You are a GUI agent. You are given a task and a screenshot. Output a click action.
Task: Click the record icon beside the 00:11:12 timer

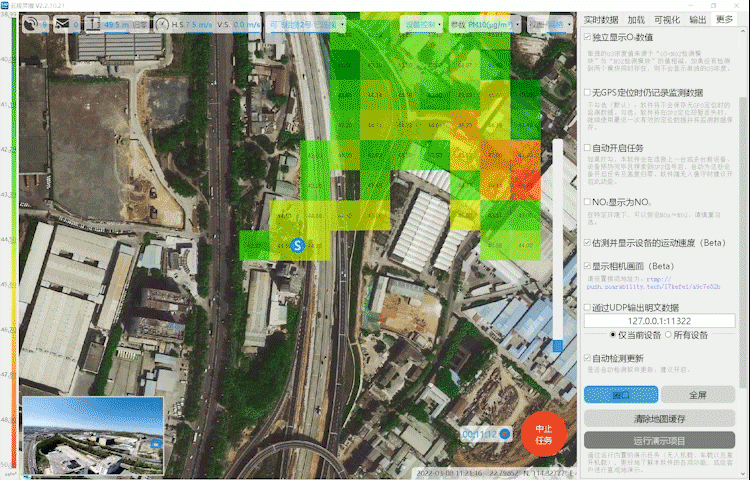[x=505, y=434]
